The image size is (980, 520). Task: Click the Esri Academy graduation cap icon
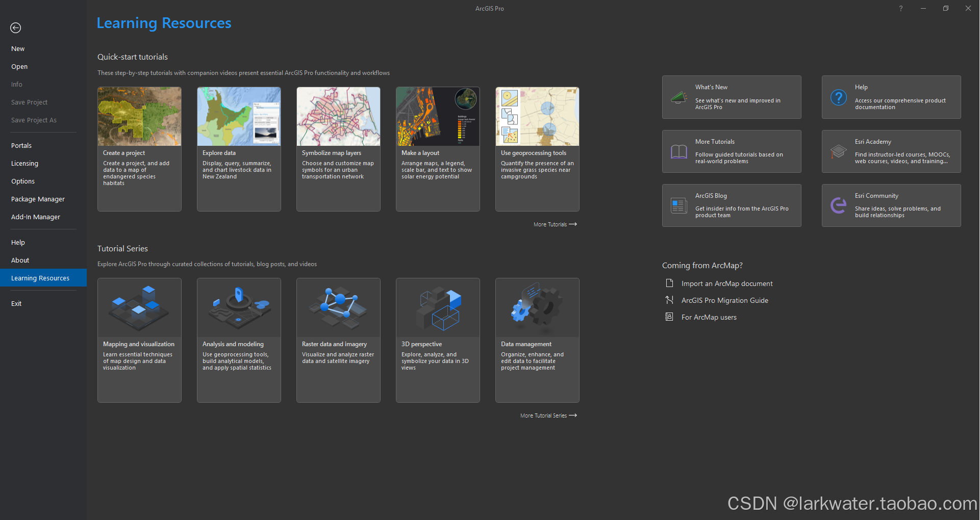pyautogui.click(x=839, y=151)
